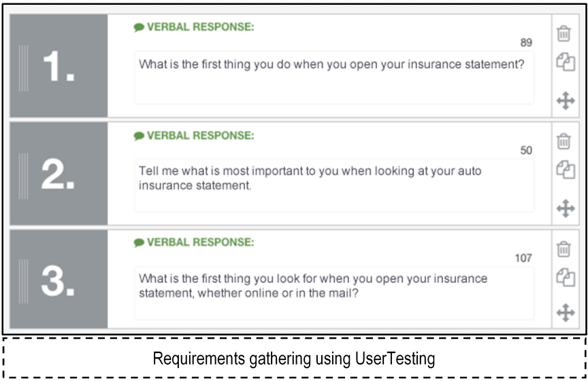The width and height of the screenshot is (588, 381).
Task: Delete question 3 with trash icon
Action: click(563, 249)
